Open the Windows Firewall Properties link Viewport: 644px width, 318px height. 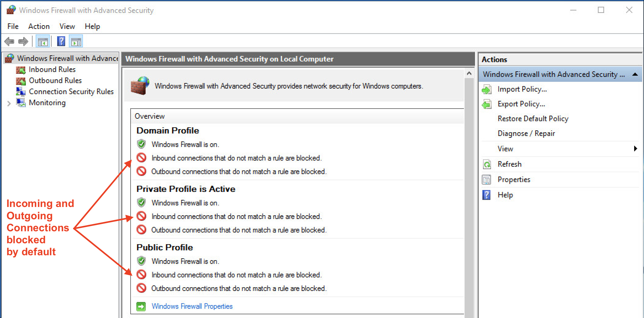coord(192,306)
